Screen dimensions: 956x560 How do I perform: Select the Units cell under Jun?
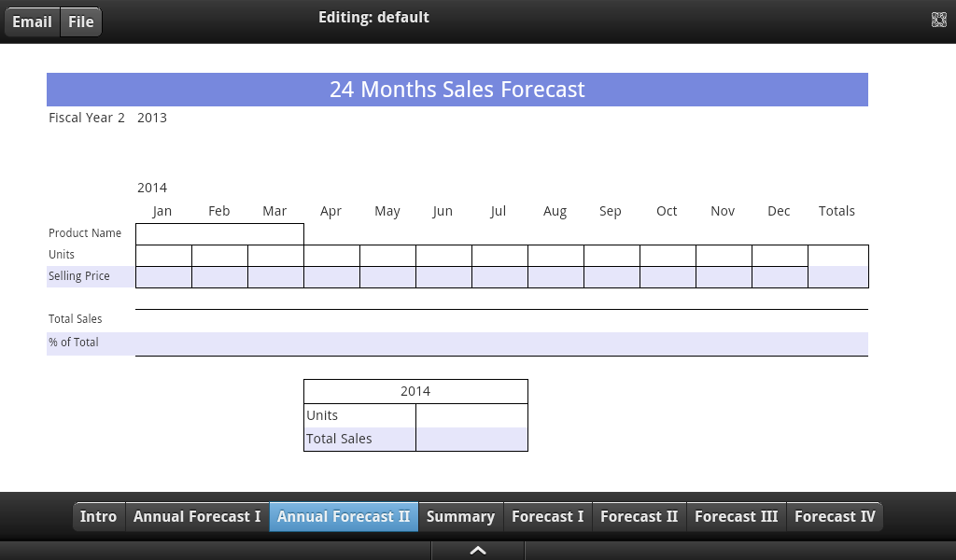click(443, 256)
